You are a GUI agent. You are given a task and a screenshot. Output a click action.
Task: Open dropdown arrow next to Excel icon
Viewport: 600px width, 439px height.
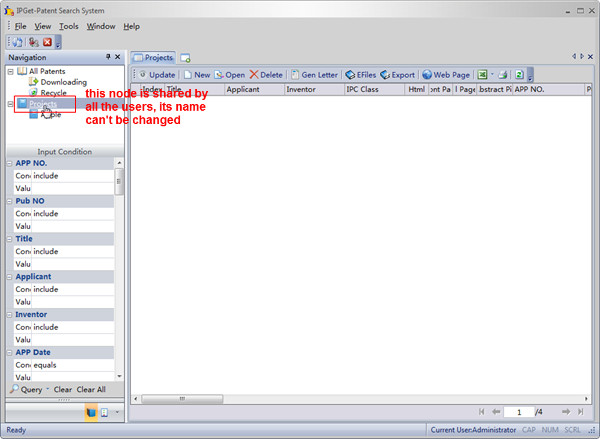pyautogui.click(x=492, y=75)
